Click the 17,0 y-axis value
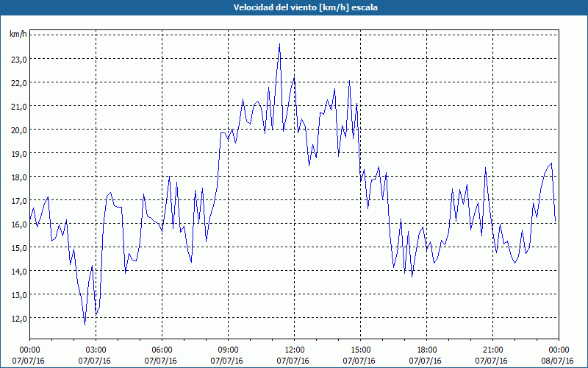 coord(19,201)
